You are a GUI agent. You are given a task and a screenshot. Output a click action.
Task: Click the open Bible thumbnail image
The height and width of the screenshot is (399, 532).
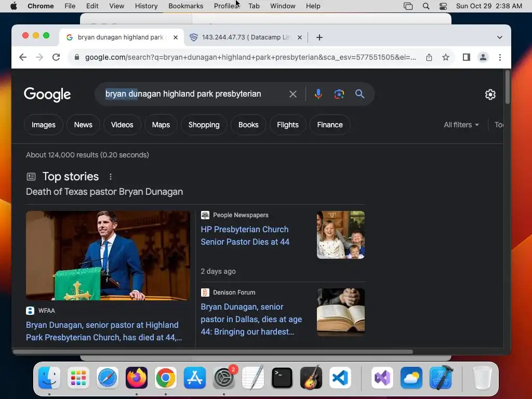click(341, 312)
